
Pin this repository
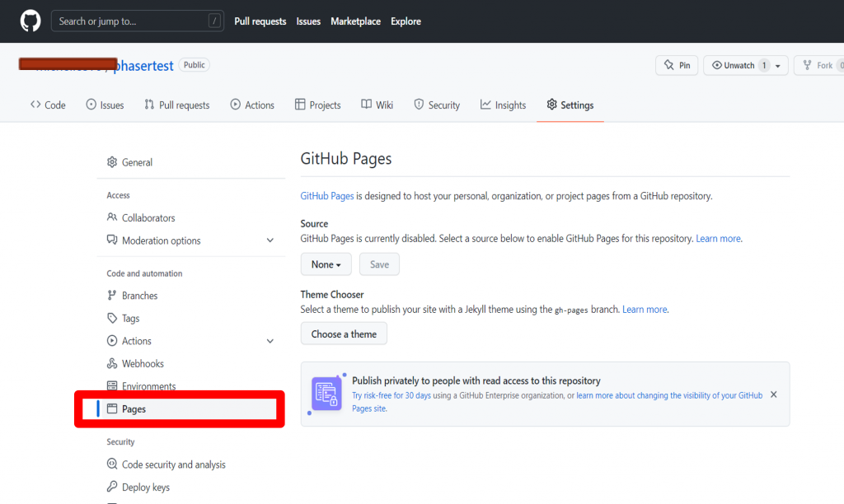click(677, 65)
